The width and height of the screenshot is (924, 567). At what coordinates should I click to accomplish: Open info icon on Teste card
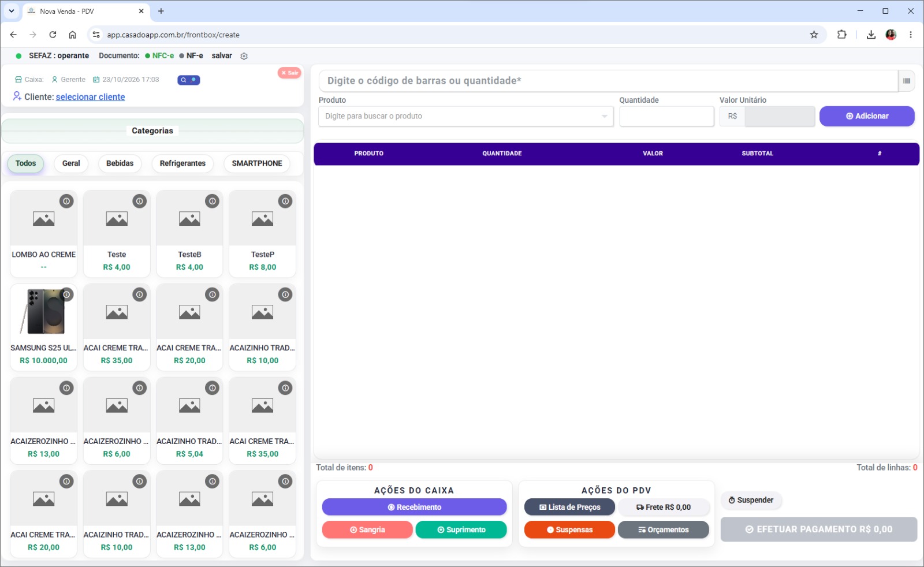point(139,201)
